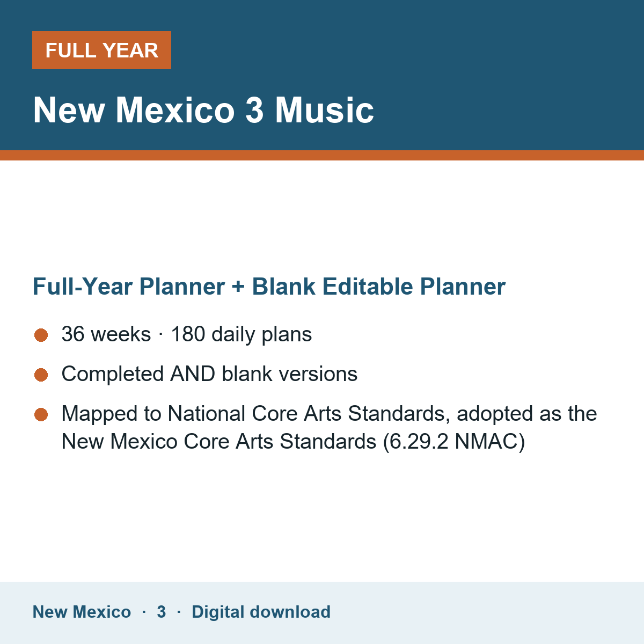Click the light blue footer bar

click(322, 613)
